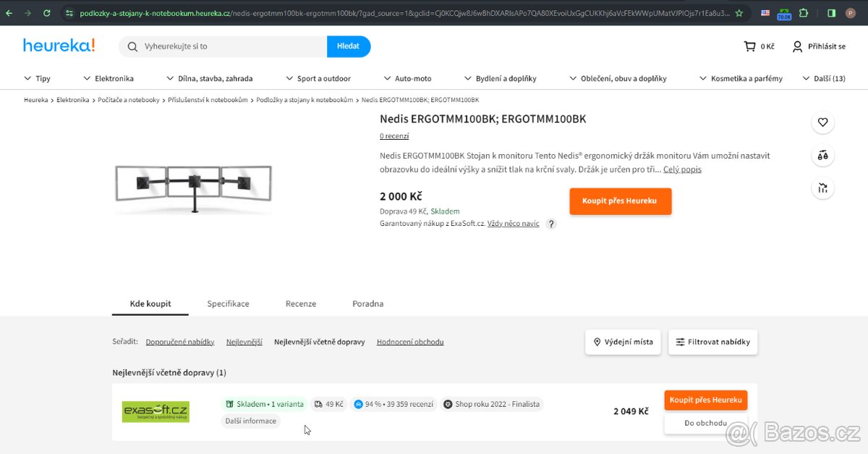Viewport: 868px width, 454px height.
Task: Select sorting by Nejlevnější
Action: coord(244,341)
